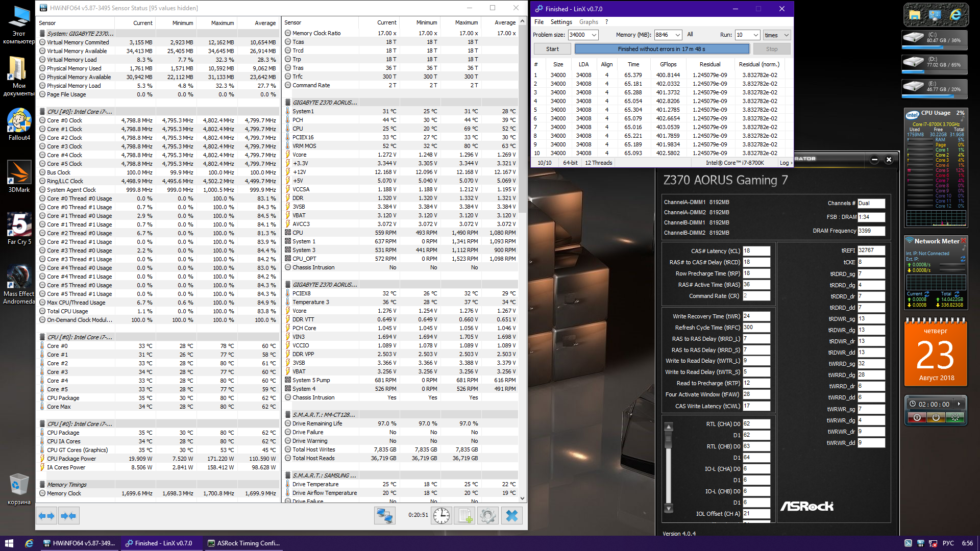
Task: Click the Start button in LinX
Action: pos(552,49)
